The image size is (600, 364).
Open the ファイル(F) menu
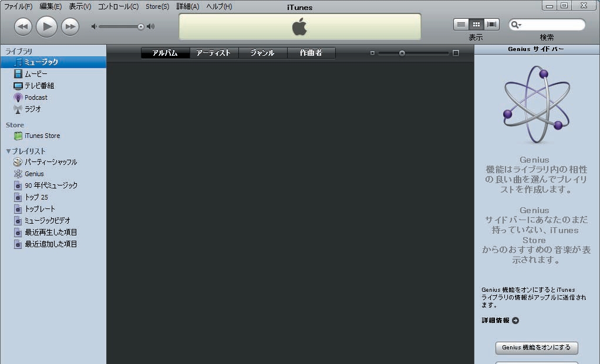[x=18, y=6]
